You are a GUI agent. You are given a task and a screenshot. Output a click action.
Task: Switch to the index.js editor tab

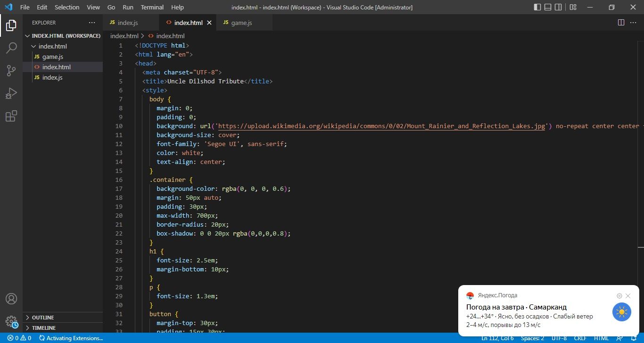pyautogui.click(x=132, y=23)
